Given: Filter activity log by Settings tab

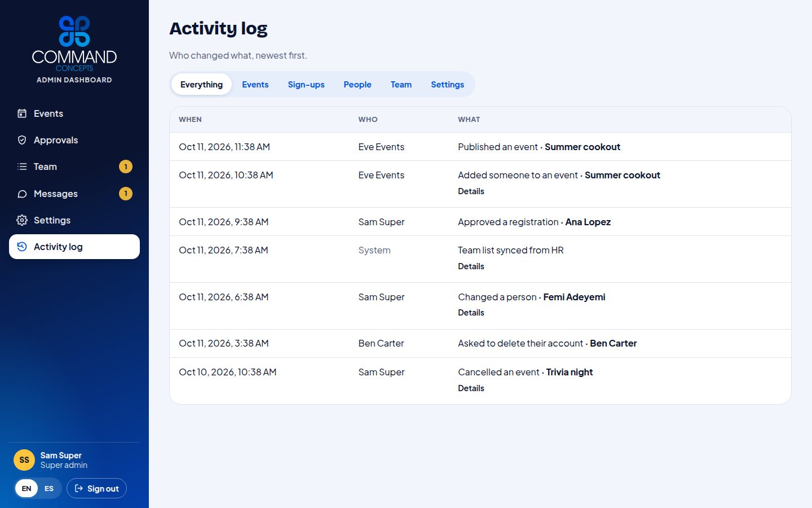Looking at the screenshot, I should pyautogui.click(x=447, y=85).
